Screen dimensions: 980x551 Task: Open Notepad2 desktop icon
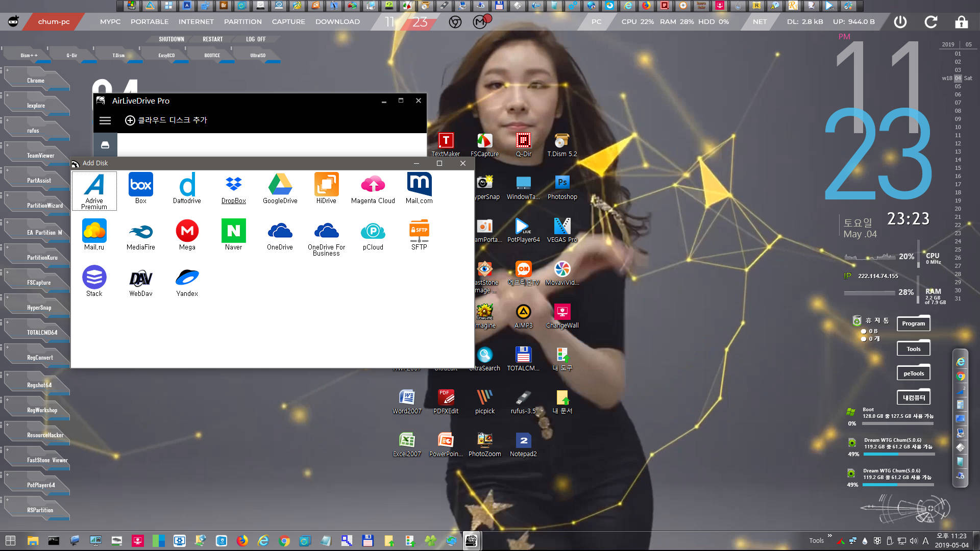(523, 444)
